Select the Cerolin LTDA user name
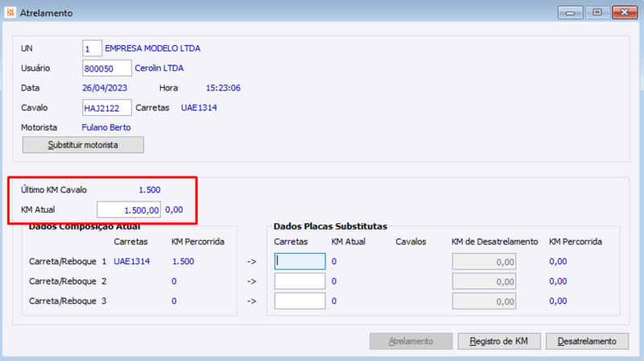The width and height of the screenshot is (644, 361). tap(159, 68)
